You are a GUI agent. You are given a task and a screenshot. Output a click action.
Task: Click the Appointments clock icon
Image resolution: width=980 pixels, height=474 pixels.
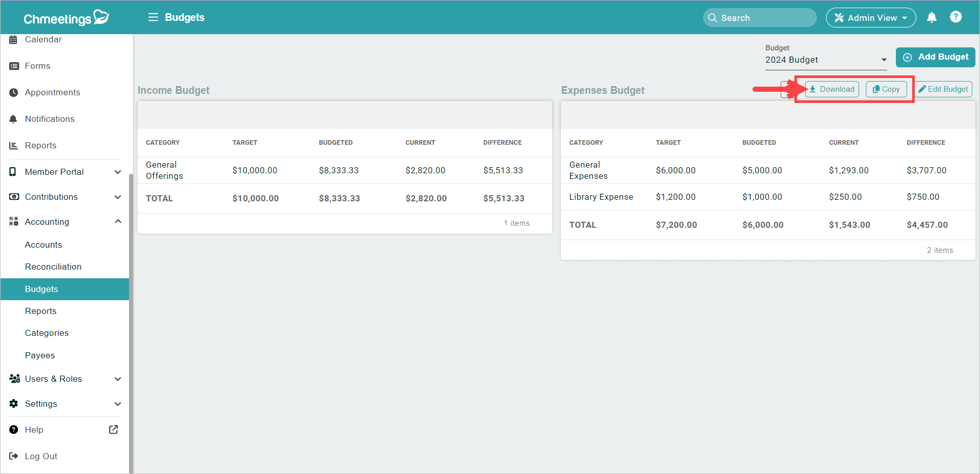(14, 92)
